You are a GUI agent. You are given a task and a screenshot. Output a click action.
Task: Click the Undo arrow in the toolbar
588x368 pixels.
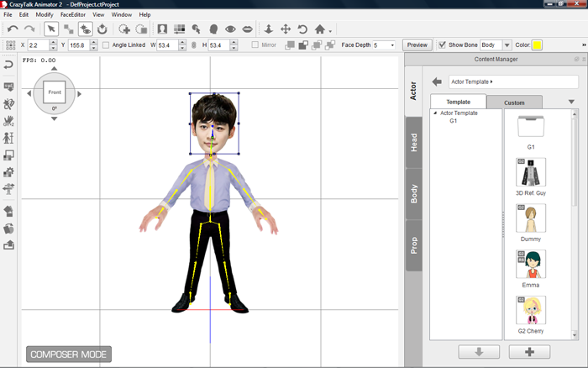click(x=12, y=29)
